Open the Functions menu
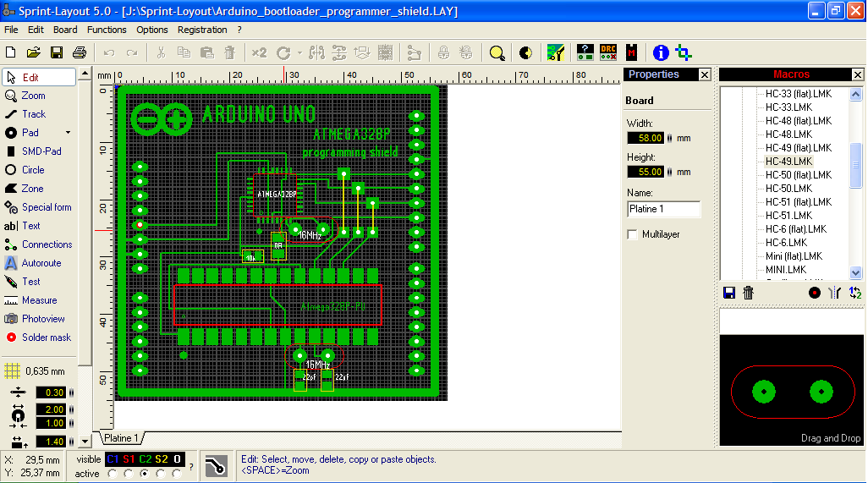Viewport: 868px width, 483px height. [107, 30]
